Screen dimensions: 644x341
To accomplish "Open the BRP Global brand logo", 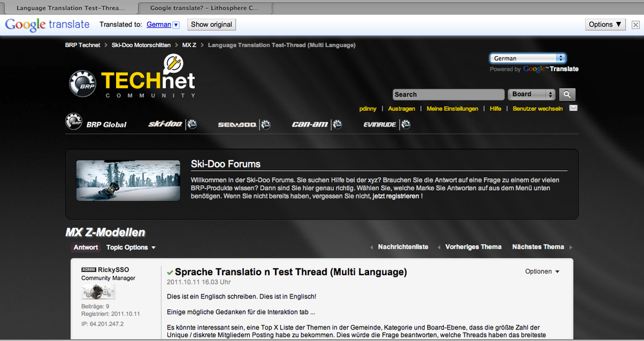I will pyautogui.click(x=96, y=122).
